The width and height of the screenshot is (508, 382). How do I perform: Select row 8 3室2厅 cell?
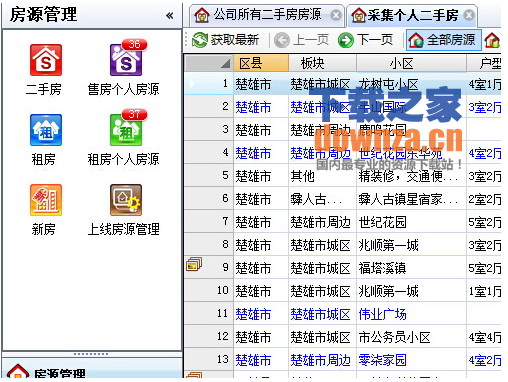(484, 245)
